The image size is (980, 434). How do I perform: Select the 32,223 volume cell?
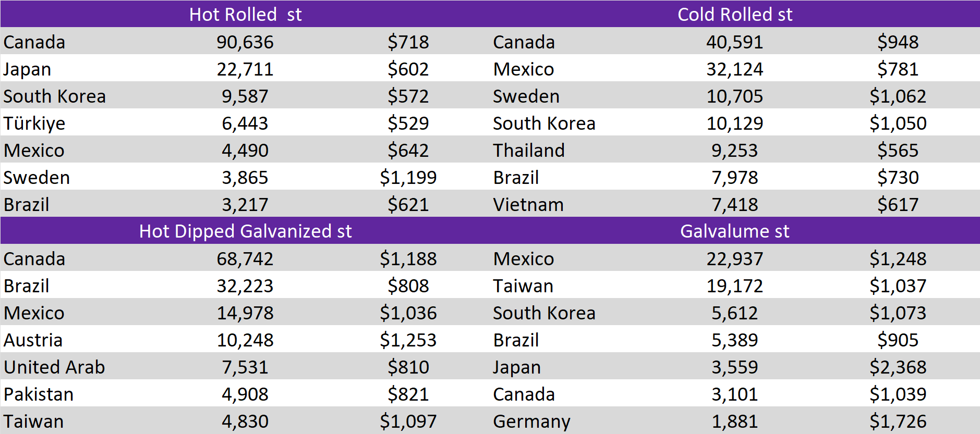point(245,286)
